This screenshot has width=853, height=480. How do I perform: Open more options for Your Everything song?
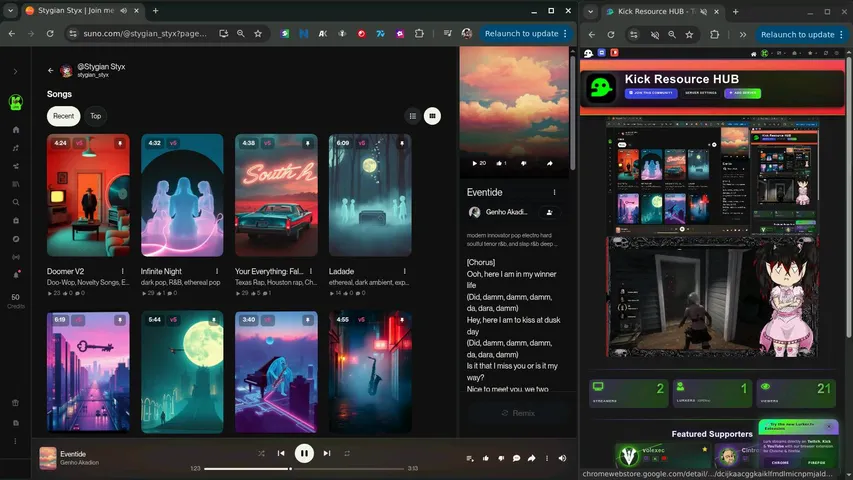pyautogui.click(x=311, y=271)
